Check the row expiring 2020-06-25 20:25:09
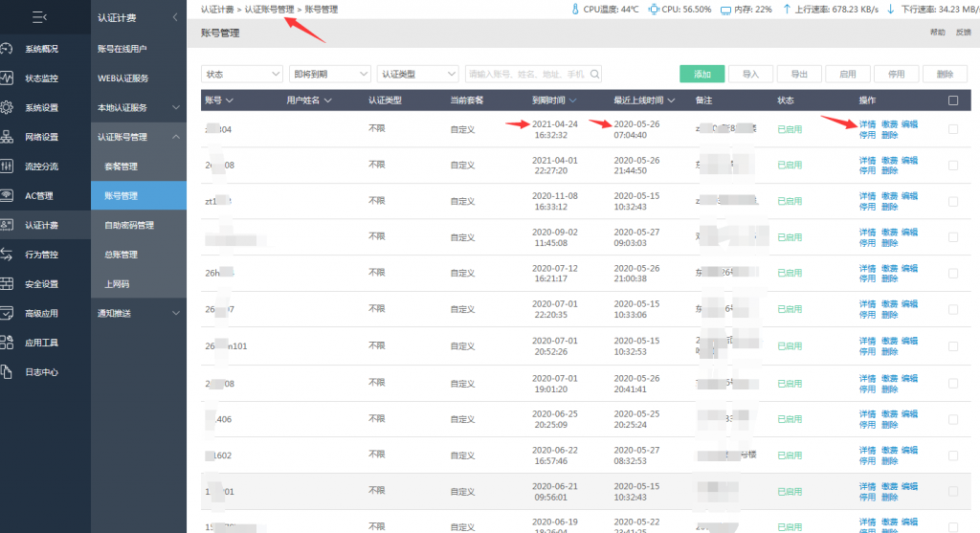 click(x=953, y=419)
